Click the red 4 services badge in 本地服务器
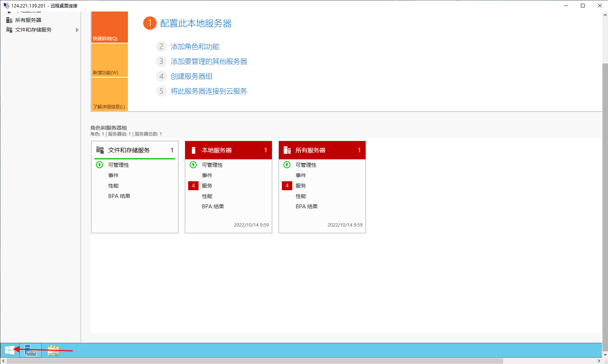608x364 pixels. (x=193, y=186)
